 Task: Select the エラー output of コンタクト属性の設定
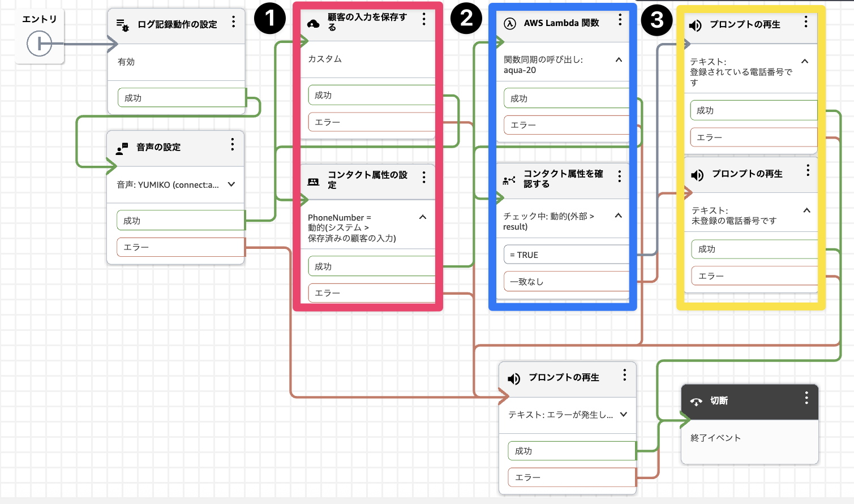coord(372,293)
